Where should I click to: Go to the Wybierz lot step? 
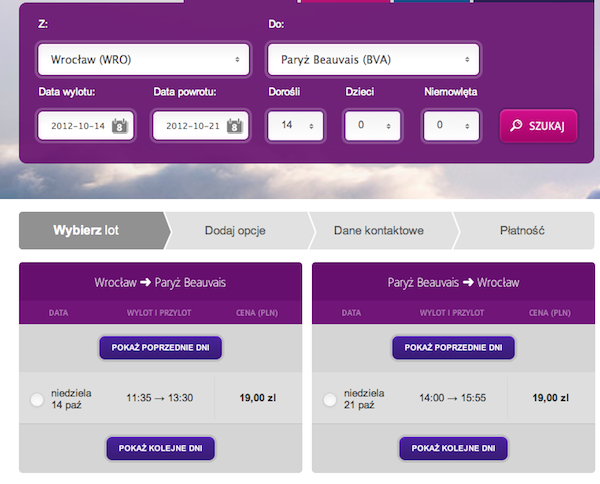click(x=94, y=230)
